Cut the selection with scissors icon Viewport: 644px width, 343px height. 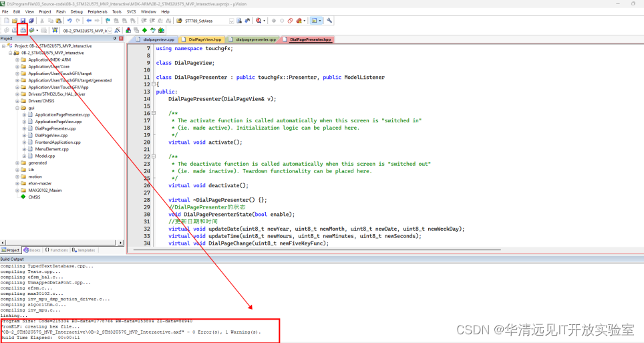42,21
